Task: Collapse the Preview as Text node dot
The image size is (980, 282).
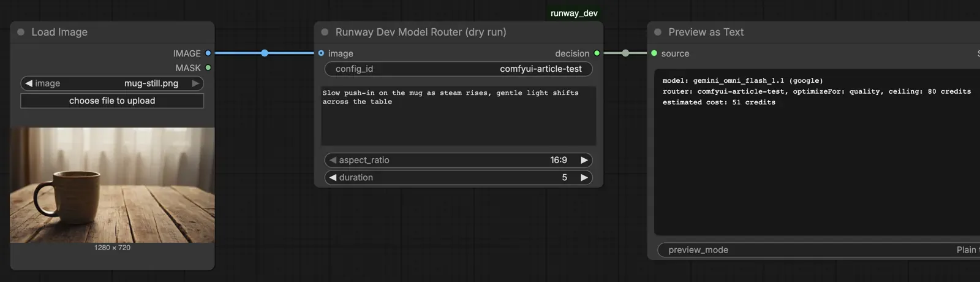Action: pyautogui.click(x=658, y=32)
